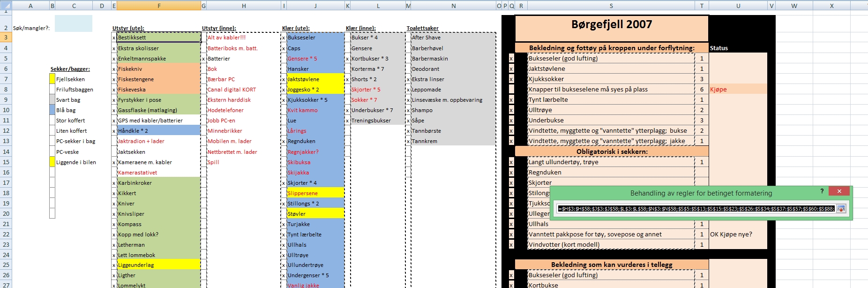The image size is (868, 288).
Task: Select the 'Bekledning som kan vurderes i tellegg' heading
Action: click(612, 265)
